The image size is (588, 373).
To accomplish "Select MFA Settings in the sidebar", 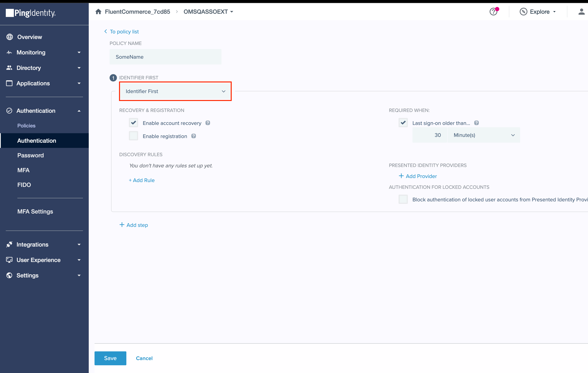I will [35, 211].
